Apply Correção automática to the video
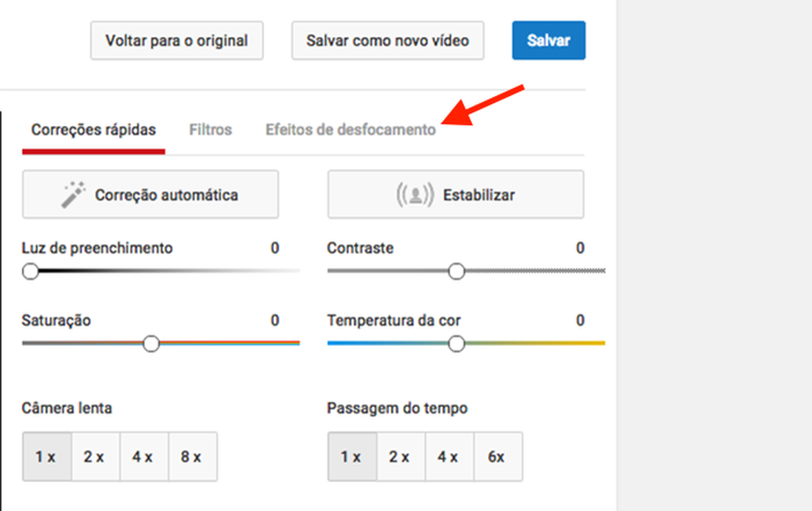Screen dimensions: 812x511 [151, 194]
